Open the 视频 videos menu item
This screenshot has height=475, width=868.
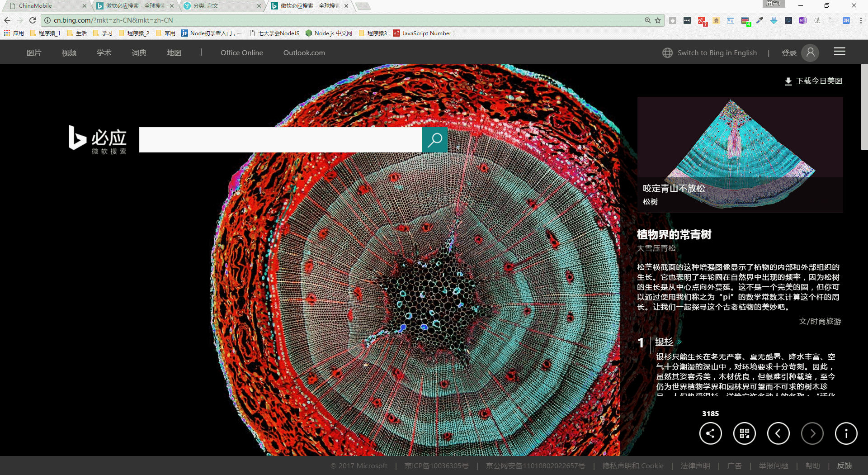(x=69, y=53)
